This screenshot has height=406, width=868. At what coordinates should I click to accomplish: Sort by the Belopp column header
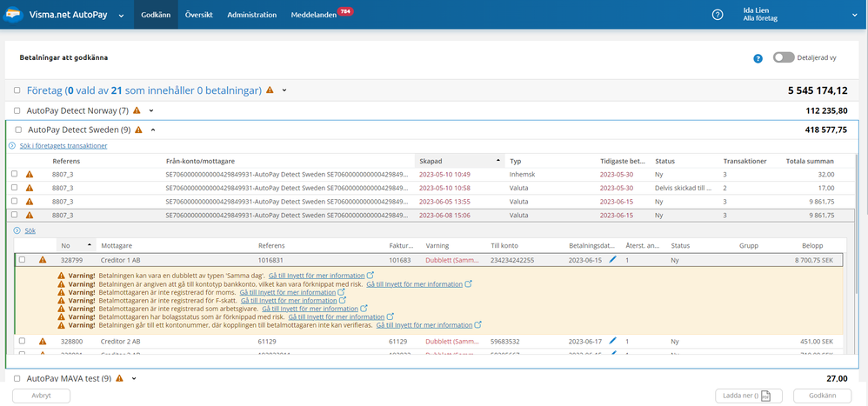tap(812, 245)
